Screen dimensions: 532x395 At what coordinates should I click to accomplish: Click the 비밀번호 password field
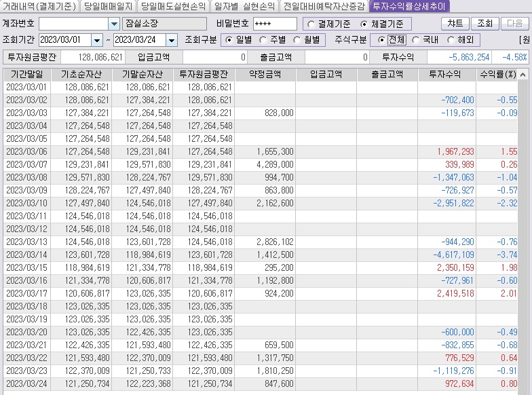tap(275, 24)
